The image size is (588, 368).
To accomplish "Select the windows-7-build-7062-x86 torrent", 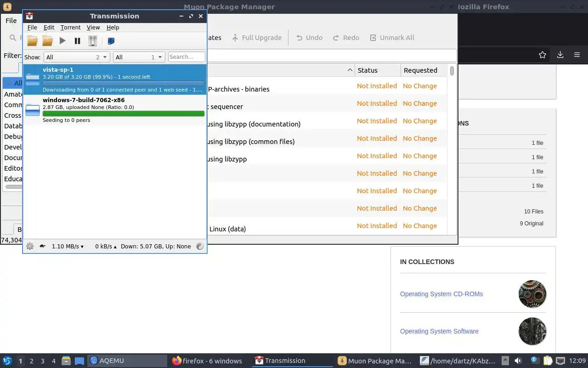I will tap(115, 110).
